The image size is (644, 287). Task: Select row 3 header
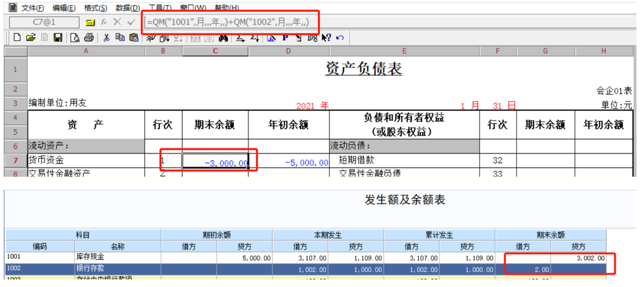(15, 103)
